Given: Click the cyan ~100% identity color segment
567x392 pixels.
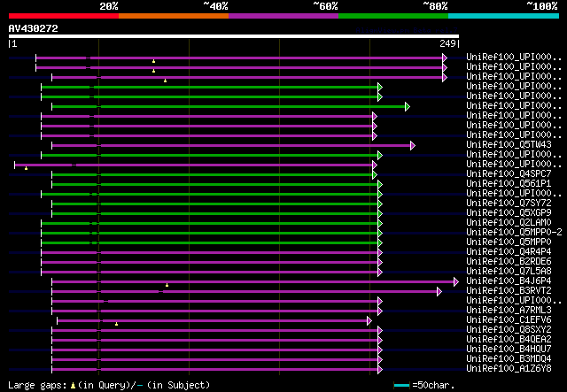Looking at the screenshot, I should click(504, 16).
